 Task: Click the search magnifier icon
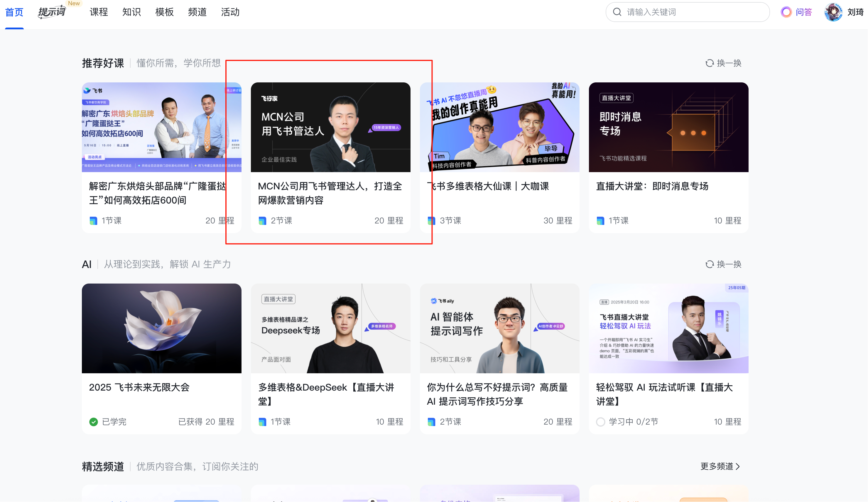(x=617, y=12)
